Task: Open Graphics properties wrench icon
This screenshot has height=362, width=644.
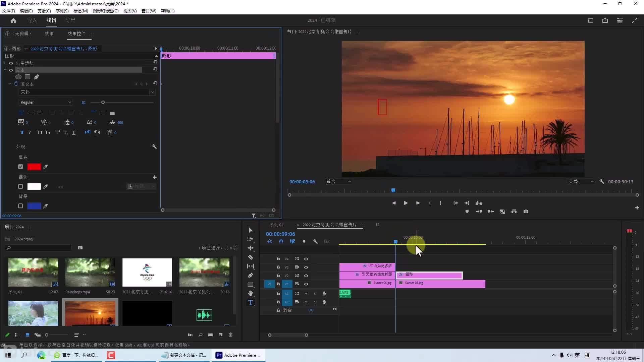Action: coord(154,146)
